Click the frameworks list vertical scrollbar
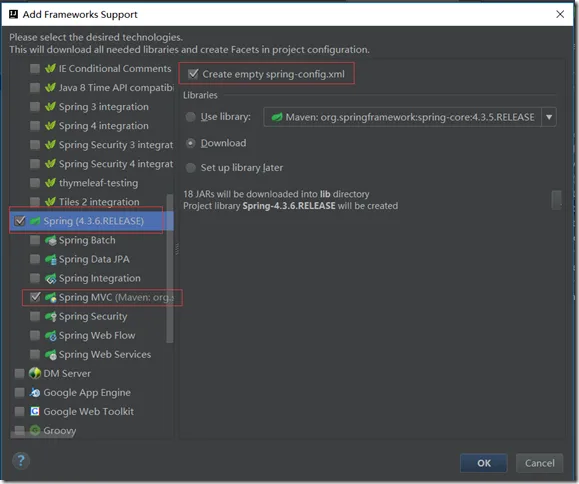The width and height of the screenshot is (579, 484). (x=169, y=269)
